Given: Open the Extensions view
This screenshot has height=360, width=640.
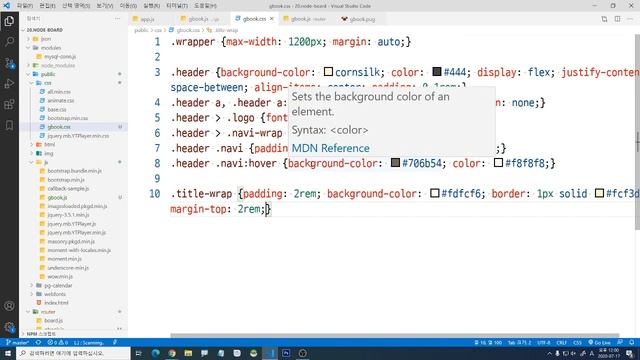Looking at the screenshot, I should (9, 104).
